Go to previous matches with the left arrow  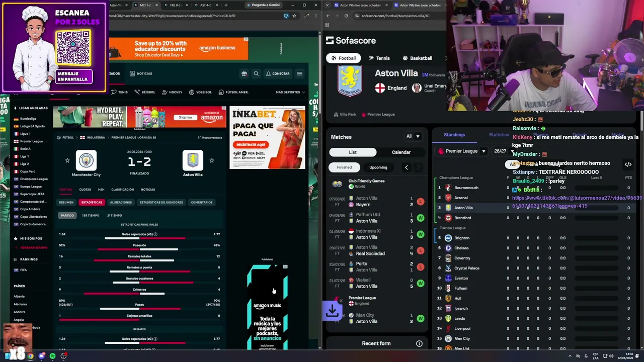click(407, 167)
